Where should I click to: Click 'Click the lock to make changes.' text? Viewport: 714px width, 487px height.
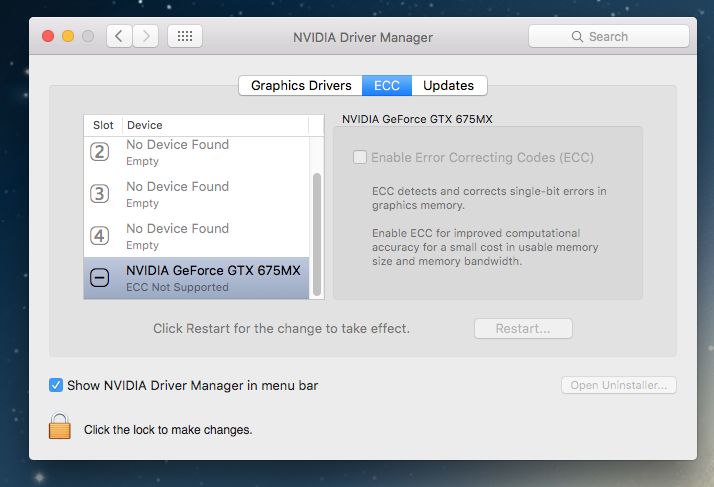click(168, 430)
